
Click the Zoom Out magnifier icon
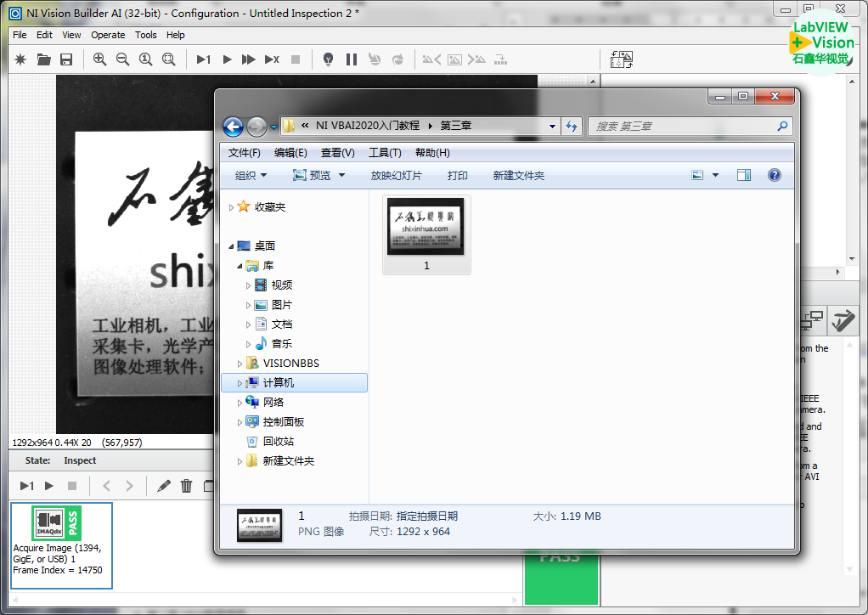pyautogui.click(x=123, y=59)
